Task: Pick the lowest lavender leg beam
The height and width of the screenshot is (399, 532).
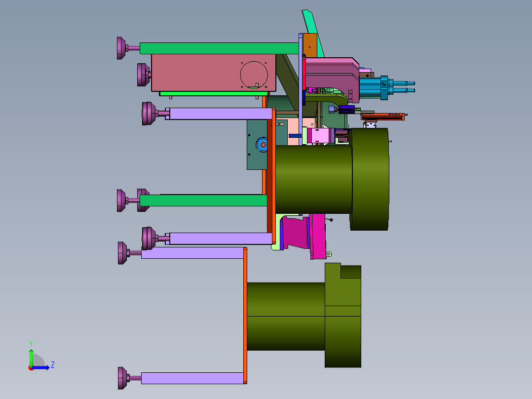Action: click(x=192, y=378)
